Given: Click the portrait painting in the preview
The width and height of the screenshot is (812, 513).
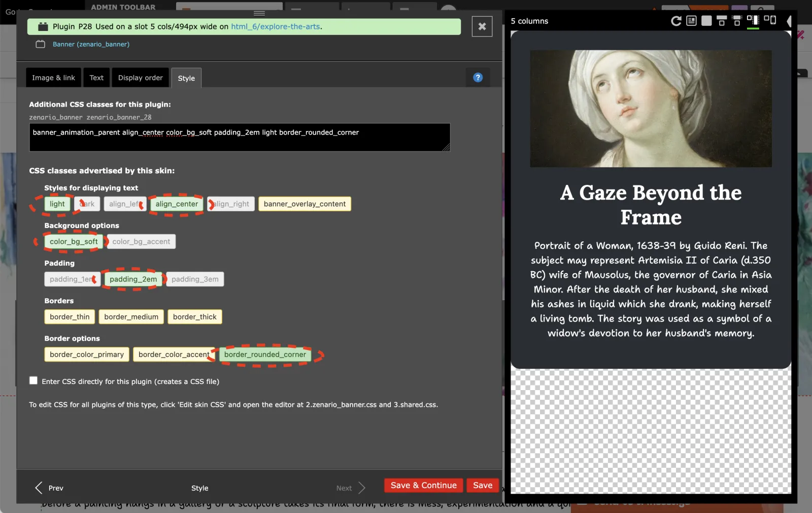Looking at the screenshot, I should 651,108.
